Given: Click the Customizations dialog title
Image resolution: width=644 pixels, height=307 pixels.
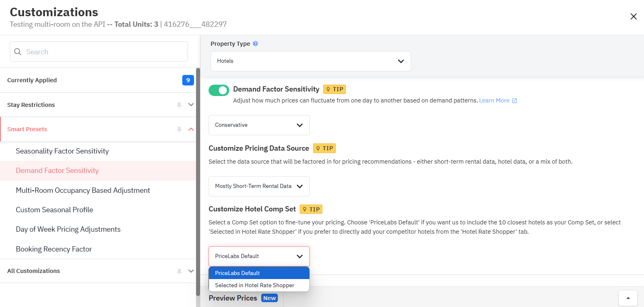Looking at the screenshot, I should click(54, 12).
